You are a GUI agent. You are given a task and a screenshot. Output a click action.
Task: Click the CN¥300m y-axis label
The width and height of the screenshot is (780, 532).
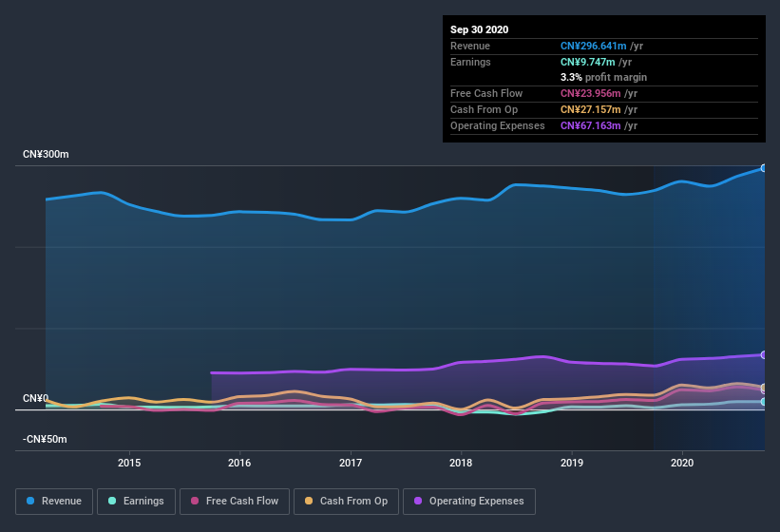(46, 154)
